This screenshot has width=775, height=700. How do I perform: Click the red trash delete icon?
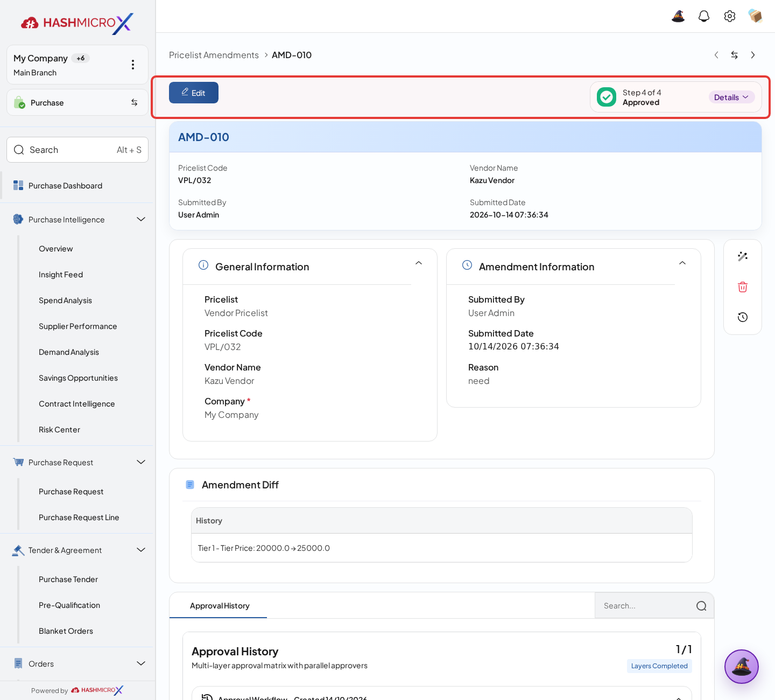(743, 287)
